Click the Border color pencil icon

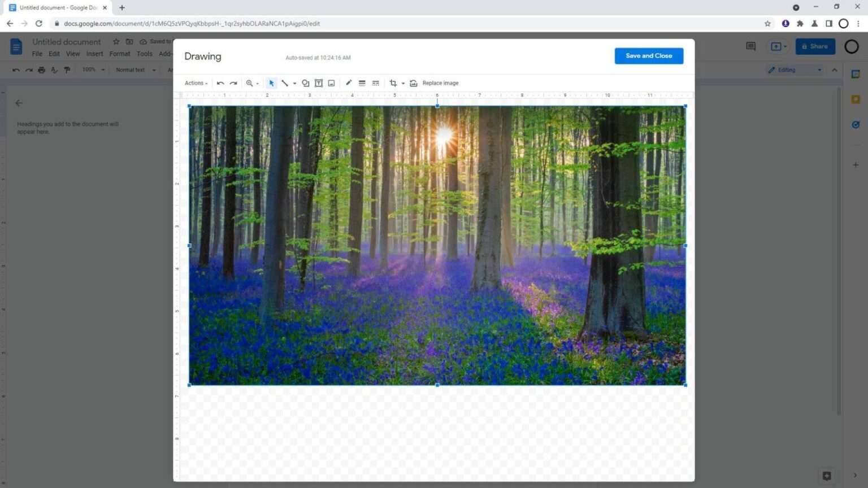[349, 83]
